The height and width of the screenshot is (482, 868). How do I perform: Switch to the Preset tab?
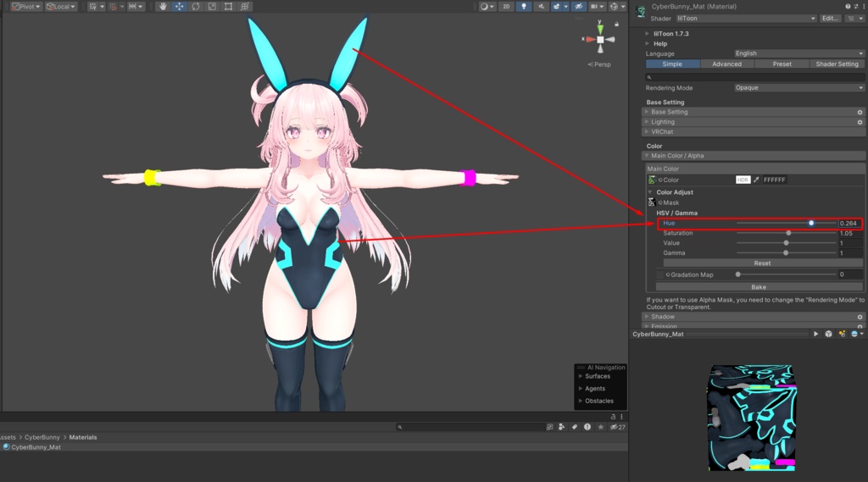(782, 64)
